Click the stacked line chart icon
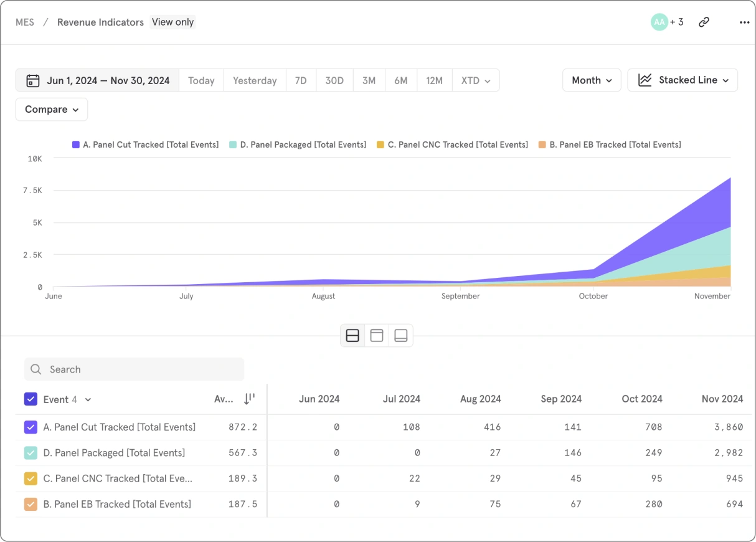Viewport: 756px width, 542px height. point(645,80)
